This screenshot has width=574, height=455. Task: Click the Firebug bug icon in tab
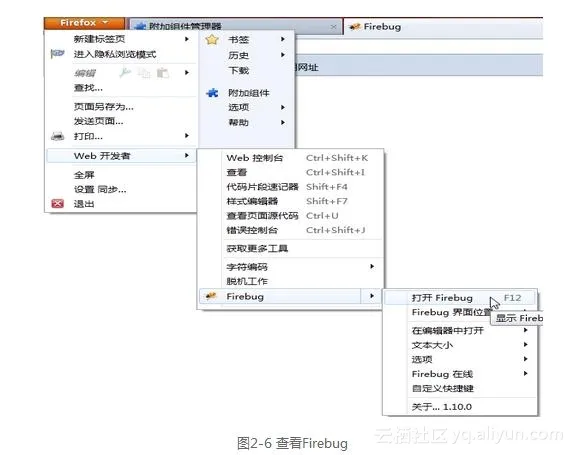coord(355,27)
